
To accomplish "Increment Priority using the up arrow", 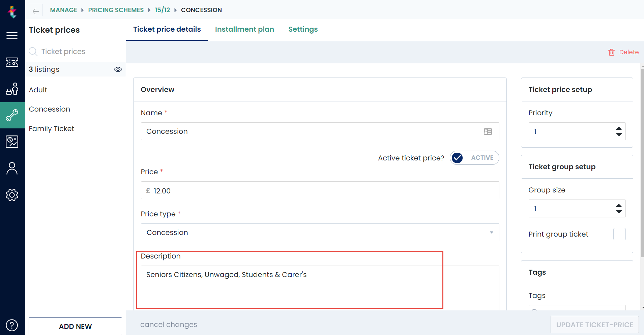I will coord(619,128).
